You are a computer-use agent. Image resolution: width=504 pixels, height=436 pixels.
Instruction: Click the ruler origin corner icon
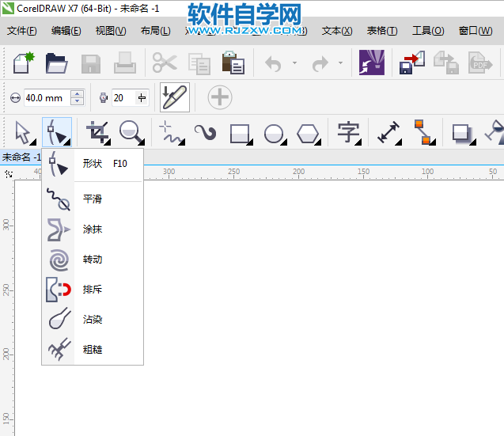[x=9, y=174]
